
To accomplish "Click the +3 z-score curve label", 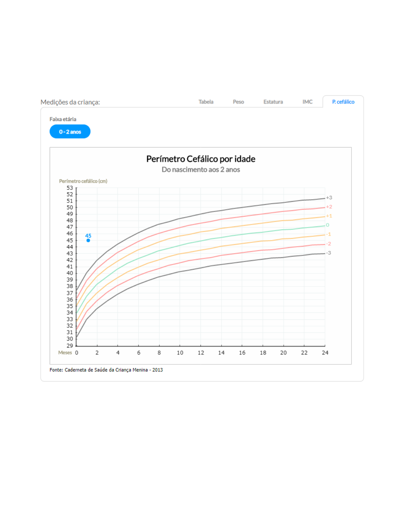I will (x=329, y=198).
